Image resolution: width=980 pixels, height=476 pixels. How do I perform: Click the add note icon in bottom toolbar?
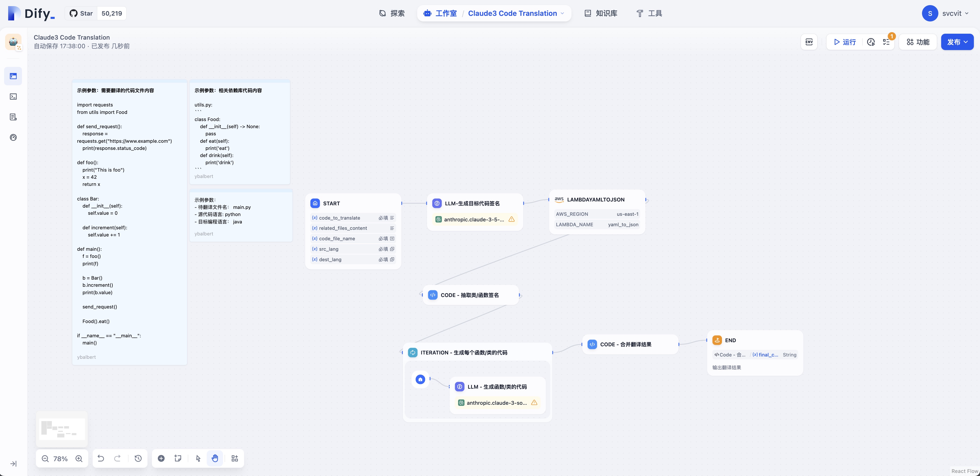(178, 459)
